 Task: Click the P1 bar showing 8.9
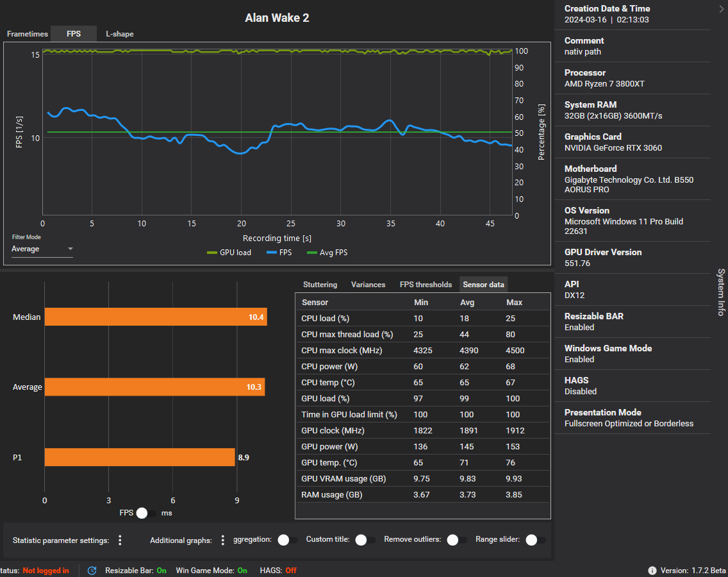coord(140,457)
